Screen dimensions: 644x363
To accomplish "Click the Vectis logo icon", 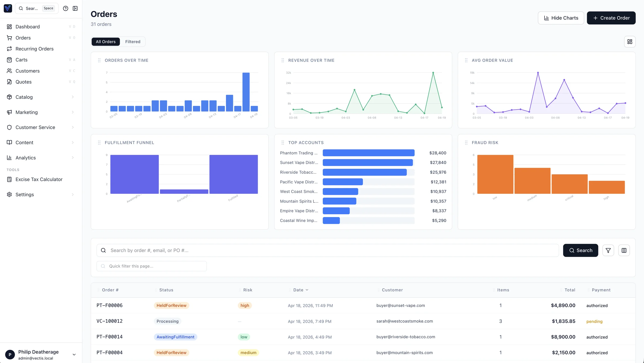I will [8, 8].
